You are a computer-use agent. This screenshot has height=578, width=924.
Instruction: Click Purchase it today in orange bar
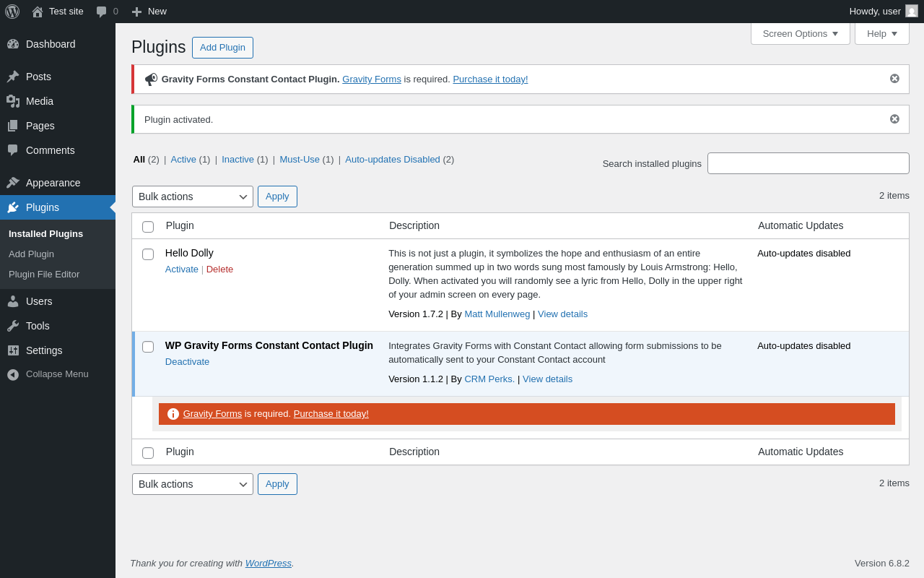pyautogui.click(x=331, y=414)
